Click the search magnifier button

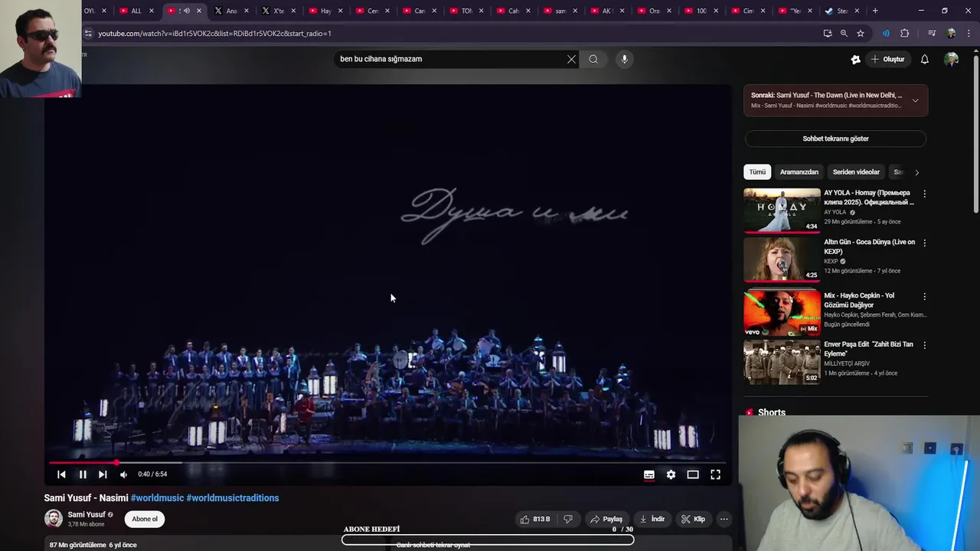click(x=593, y=59)
